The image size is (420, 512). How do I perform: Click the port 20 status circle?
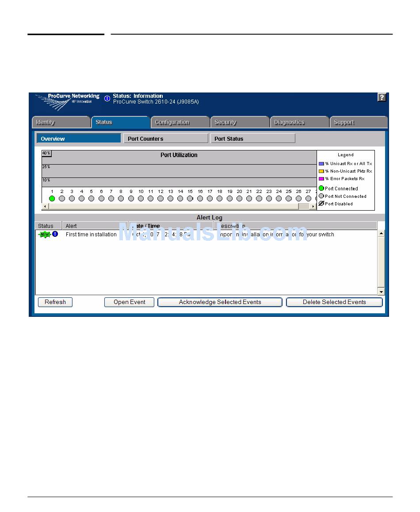[x=239, y=198]
